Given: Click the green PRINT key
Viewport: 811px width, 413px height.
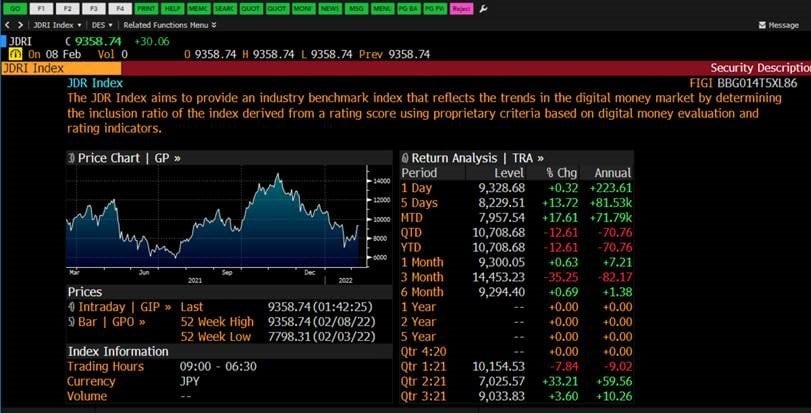Looking at the screenshot, I should click(x=146, y=9).
